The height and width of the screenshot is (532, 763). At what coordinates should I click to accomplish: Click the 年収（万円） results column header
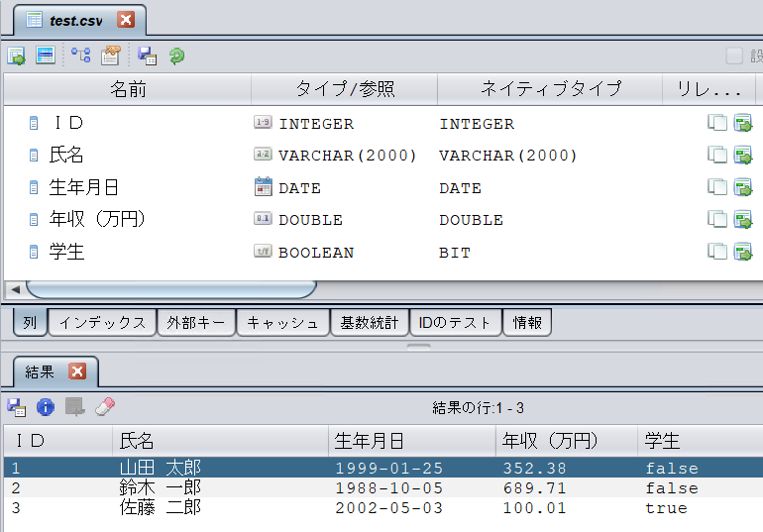[x=567, y=441]
